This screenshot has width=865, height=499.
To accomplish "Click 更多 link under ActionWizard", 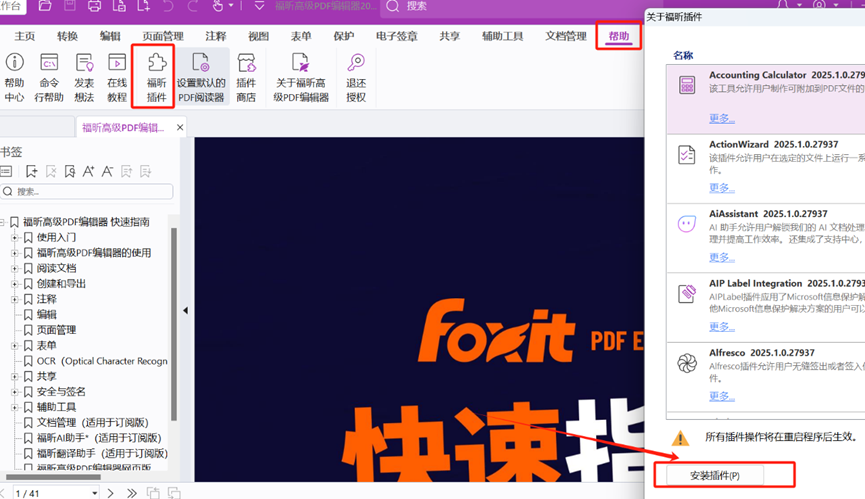I will 722,188.
